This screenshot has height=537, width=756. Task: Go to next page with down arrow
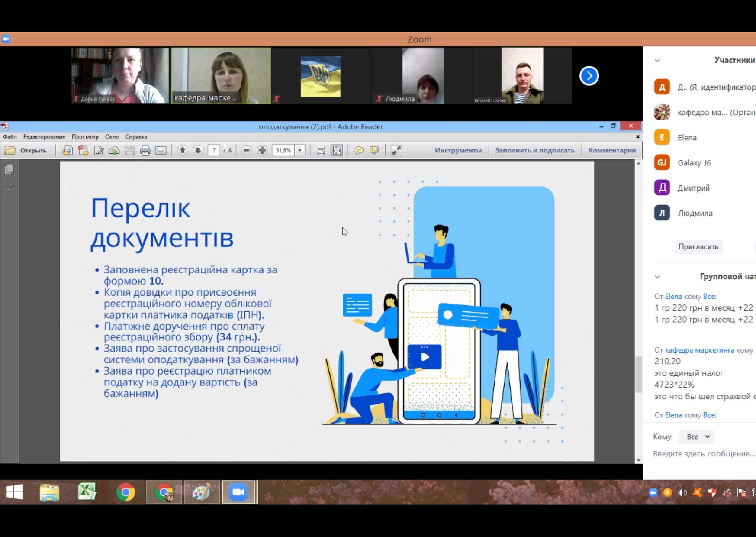pyautogui.click(x=198, y=150)
